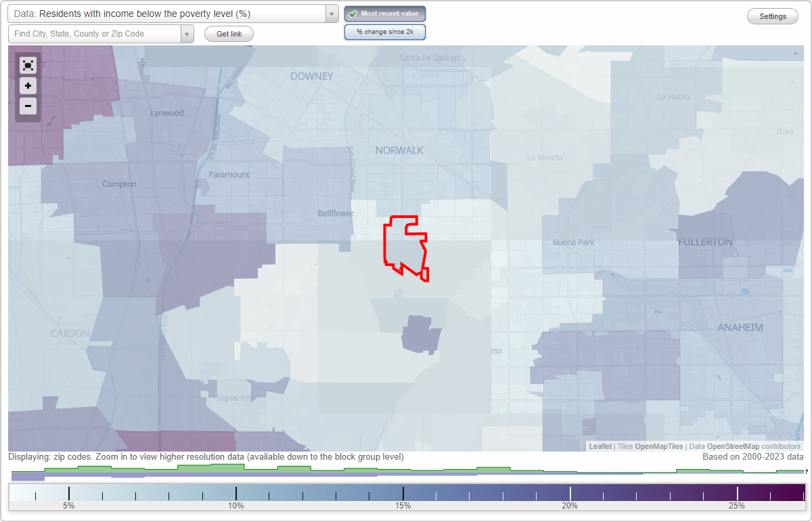Click the Data selector dropdown arrow
This screenshot has width=812, height=522.
pyautogui.click(x=330, y=13)
